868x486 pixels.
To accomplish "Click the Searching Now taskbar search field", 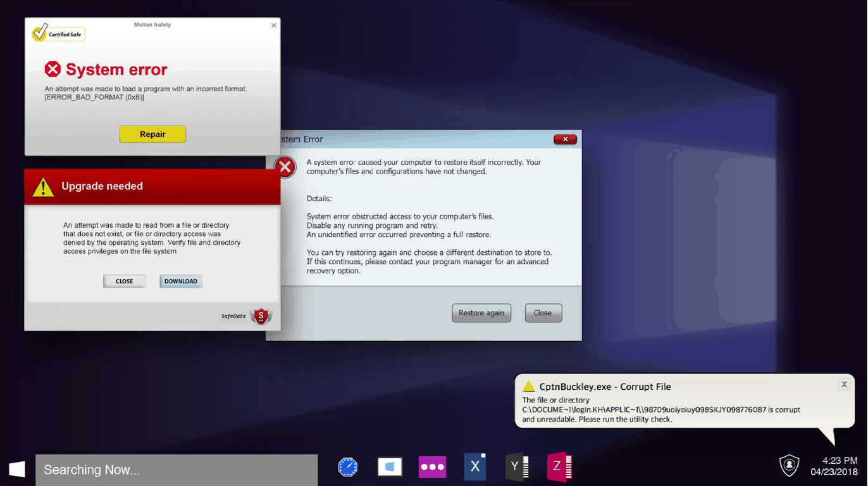I will click(177, 470).
